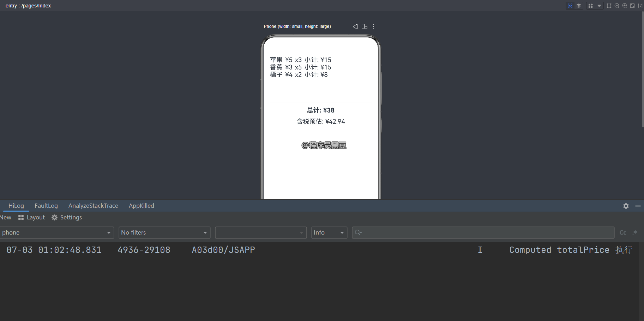The width and height of the screenshot is (644, 321).
Task: Select the 苹果 ¥5 x3 row in preview
Action: point(301,60)
